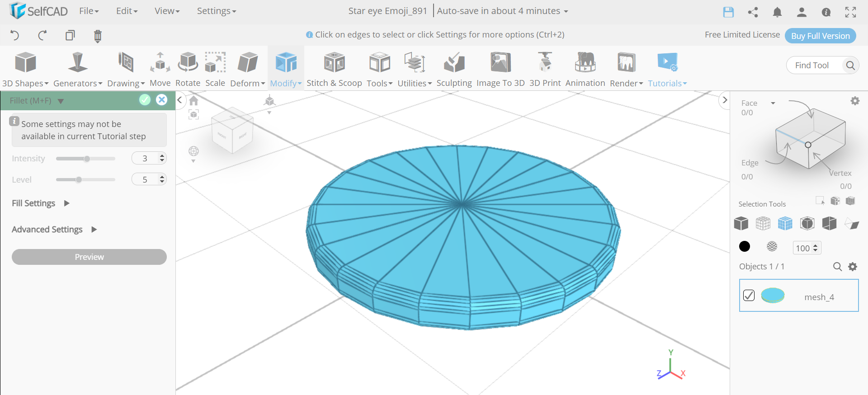Adjust the opacity 100 stepper
The height and width of the screenshot is (395, 868).
tap(815, 248)
